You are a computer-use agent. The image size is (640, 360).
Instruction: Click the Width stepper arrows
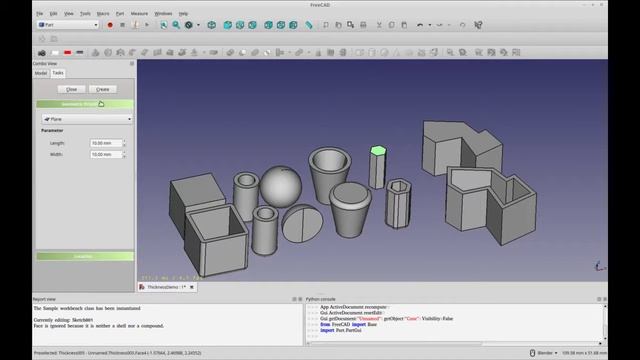pos(124,155)
